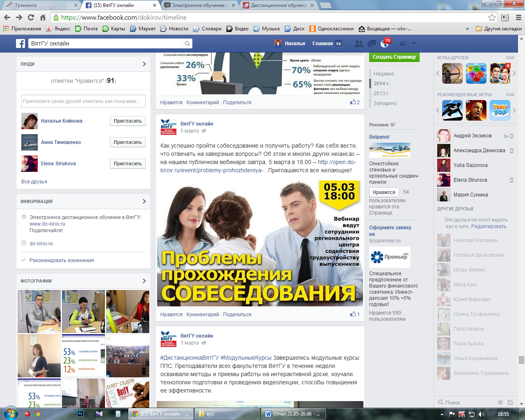Bookmark this page with the star
525x420 pixels.
tap(492, 17)
